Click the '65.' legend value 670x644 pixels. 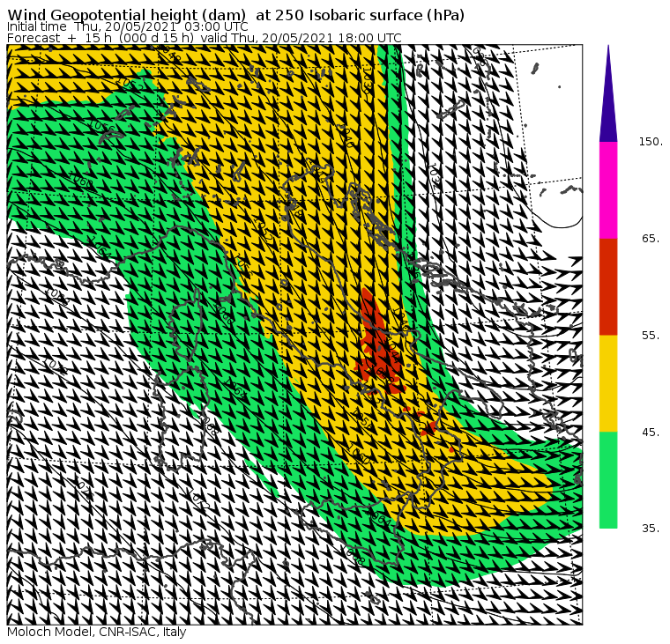[x=651, y=238]
